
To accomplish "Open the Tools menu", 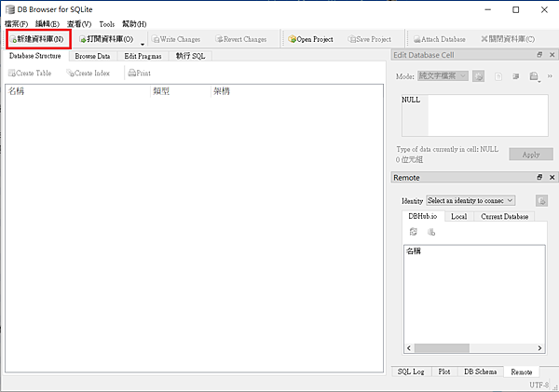I will click(x=107, y=24).
